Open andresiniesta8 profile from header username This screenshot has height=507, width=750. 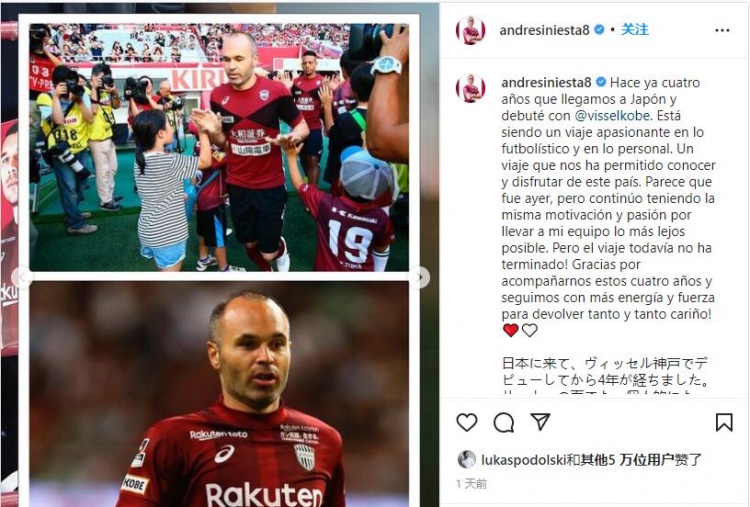tap(544, 30)
